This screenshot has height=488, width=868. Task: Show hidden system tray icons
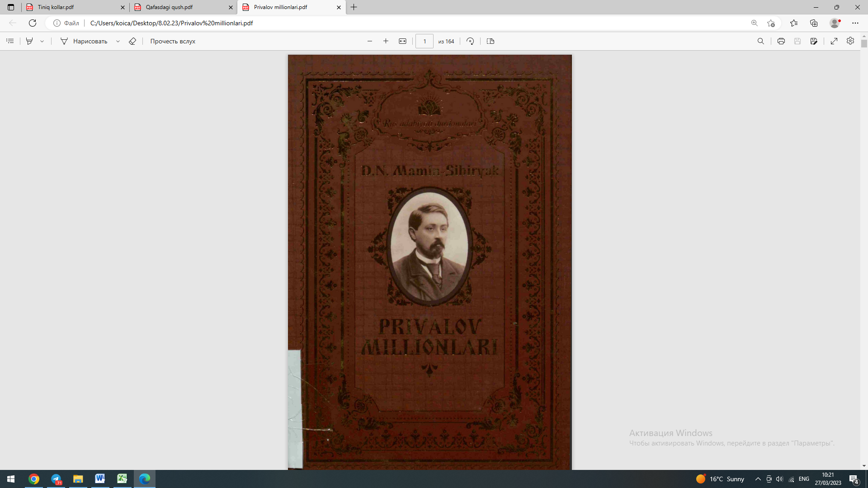758,479
